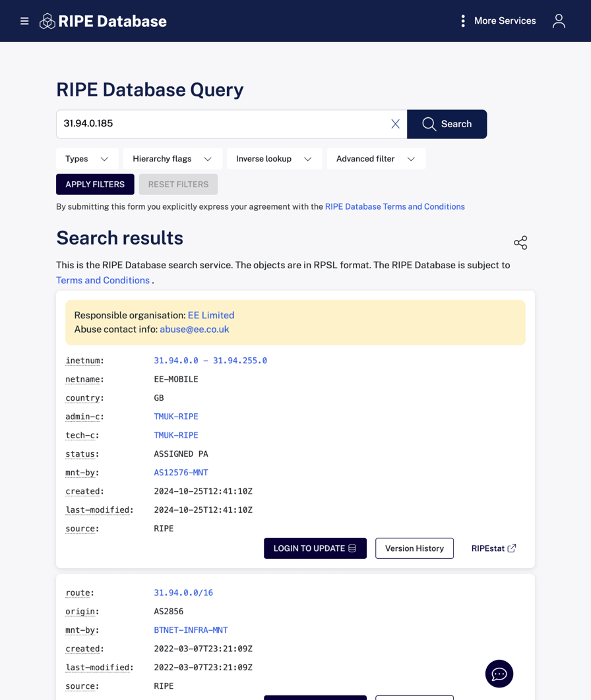
Task: Open the live chat bubble
Action: [x=499, y=674]
